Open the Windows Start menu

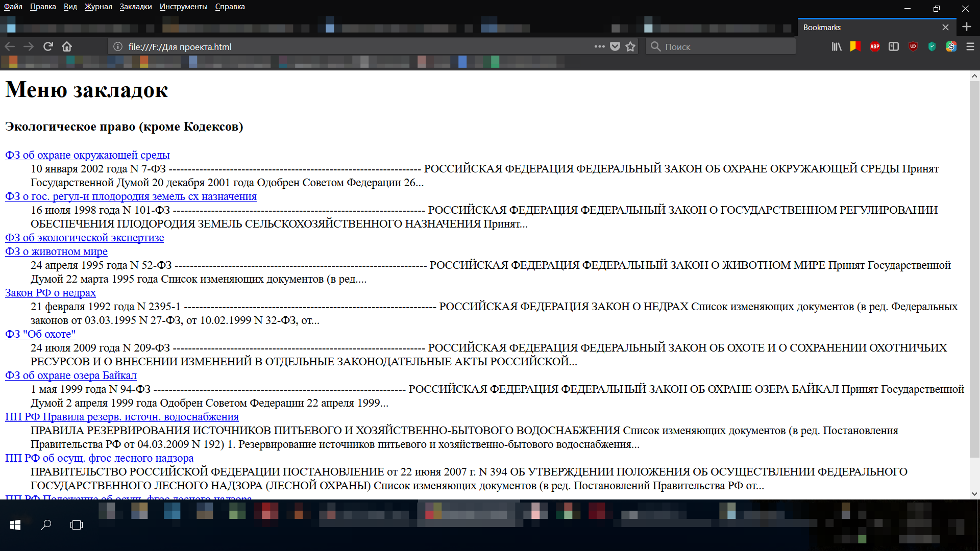[x=15, y=525]
